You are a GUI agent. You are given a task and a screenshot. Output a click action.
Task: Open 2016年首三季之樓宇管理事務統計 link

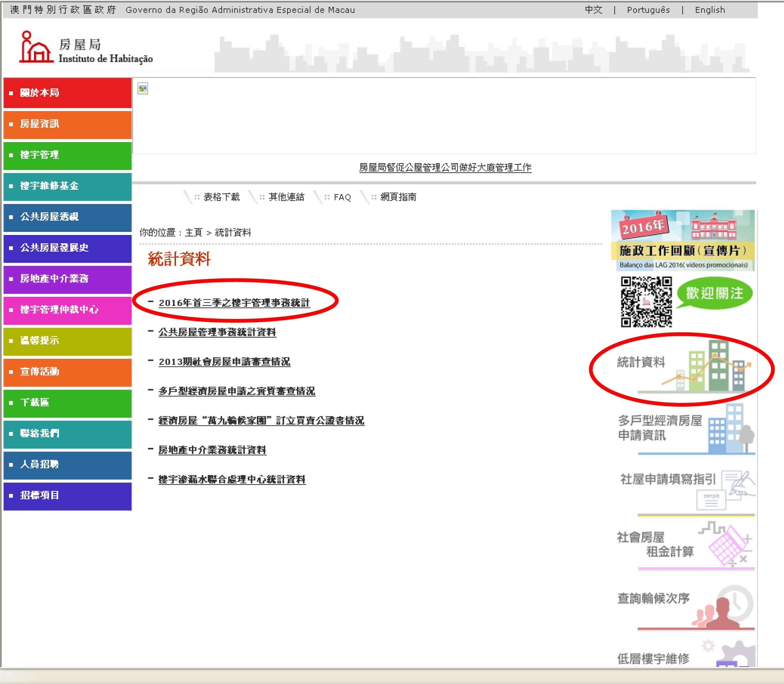(x=234, y=303)
